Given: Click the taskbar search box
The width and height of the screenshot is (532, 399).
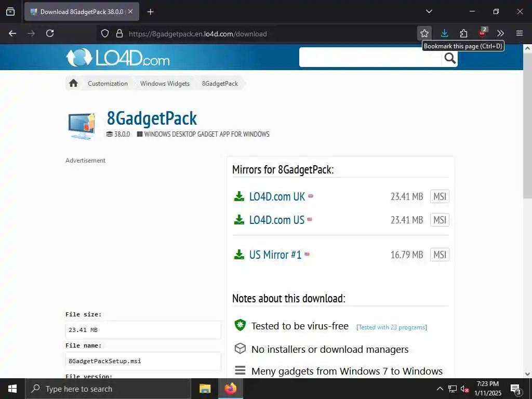Looking at the screenshot, I should 108,389.
